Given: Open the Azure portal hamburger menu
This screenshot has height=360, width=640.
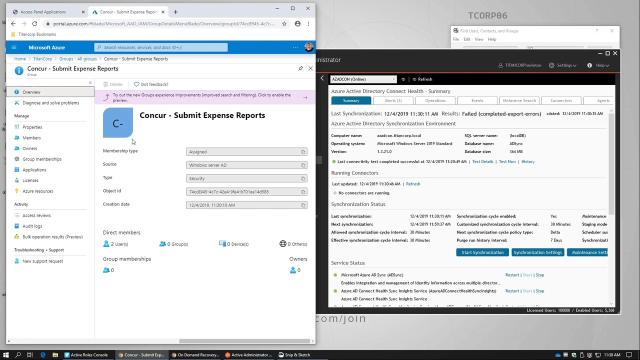Looking at the screenshot, I should point(14,47).
